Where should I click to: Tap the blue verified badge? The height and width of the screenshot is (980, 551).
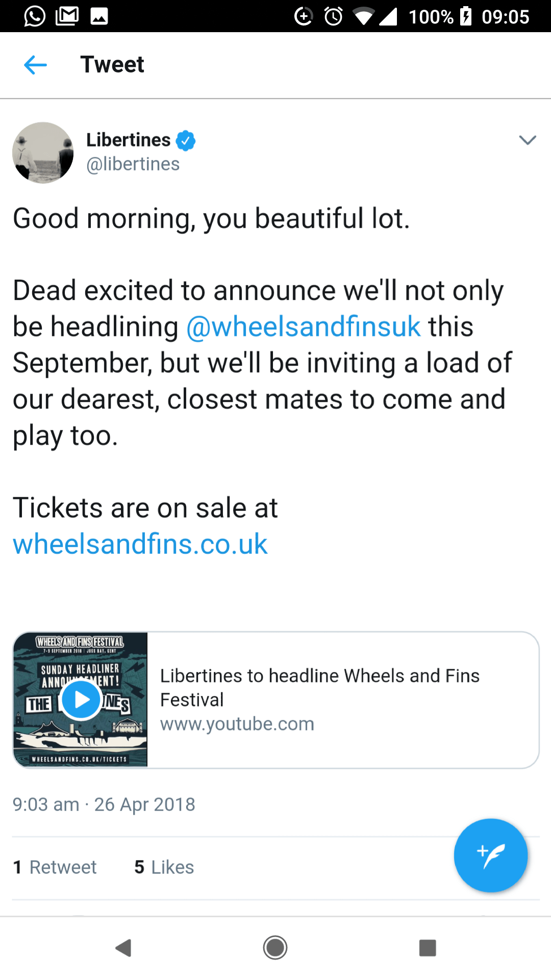(x=186, y=140)
